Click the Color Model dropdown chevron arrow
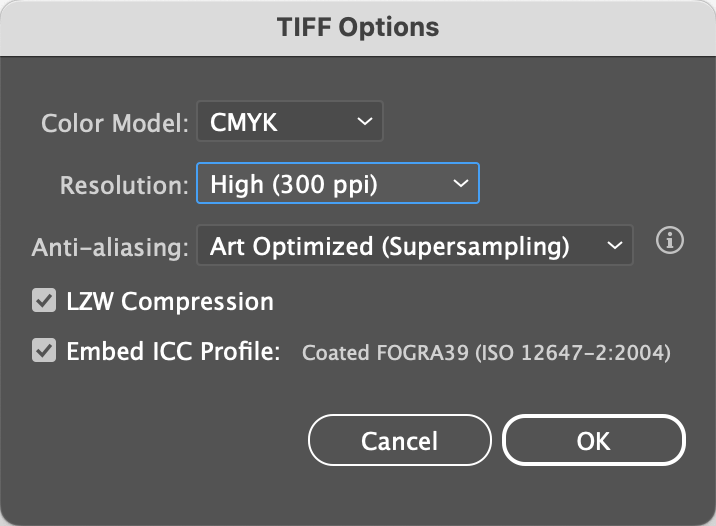The width and height of the screenshot is (716, 526). click(x=364, y=121)
